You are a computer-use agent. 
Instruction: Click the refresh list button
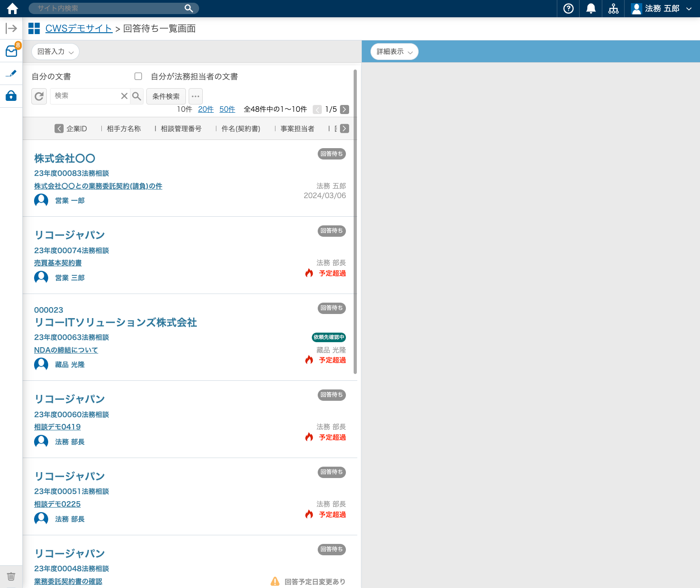click(39, 96)
